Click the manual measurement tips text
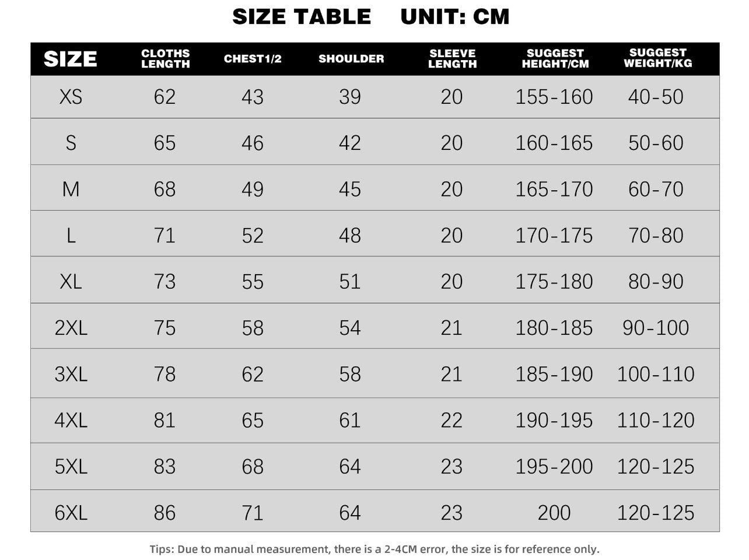 pos(374,549)
